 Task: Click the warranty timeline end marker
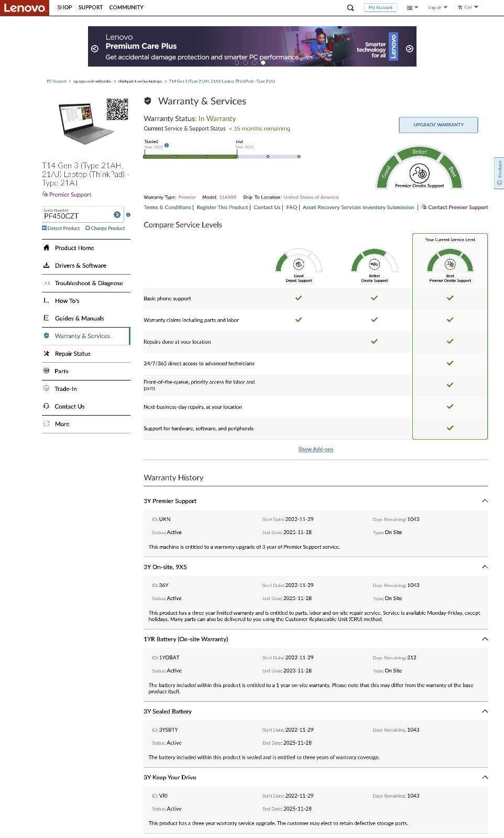pyautogui.click(x=237, y=156)
